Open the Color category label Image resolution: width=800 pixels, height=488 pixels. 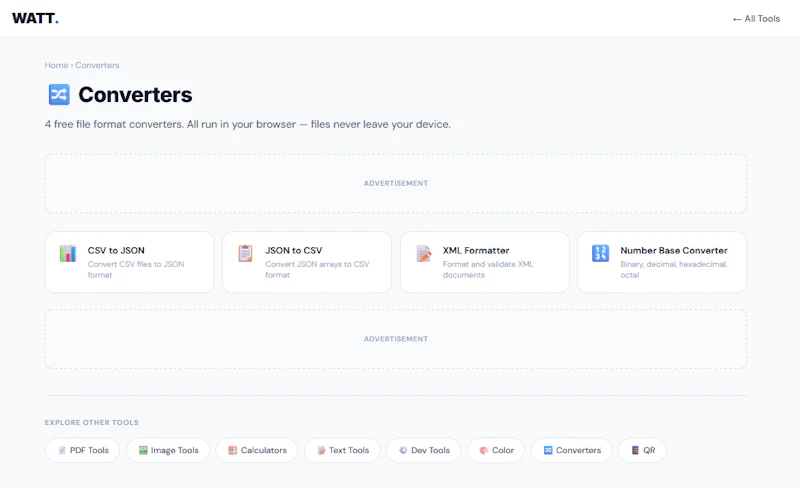coord(503,450)
